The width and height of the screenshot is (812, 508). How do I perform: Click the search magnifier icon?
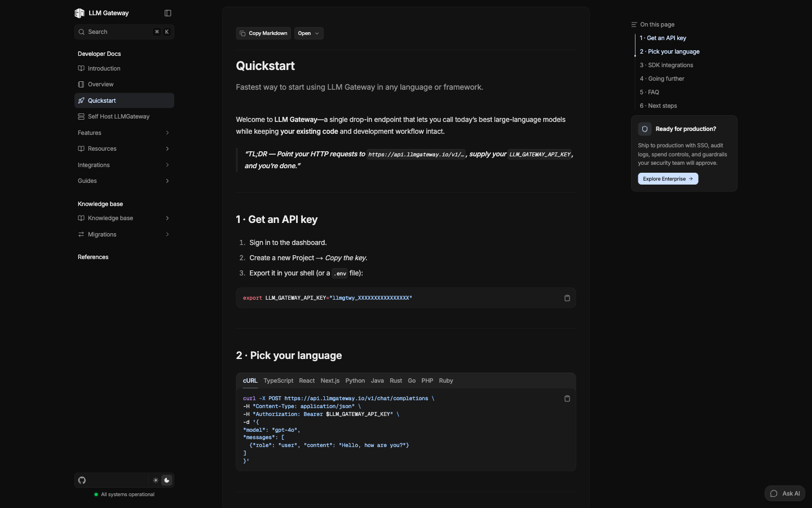[x=82, y=32]
